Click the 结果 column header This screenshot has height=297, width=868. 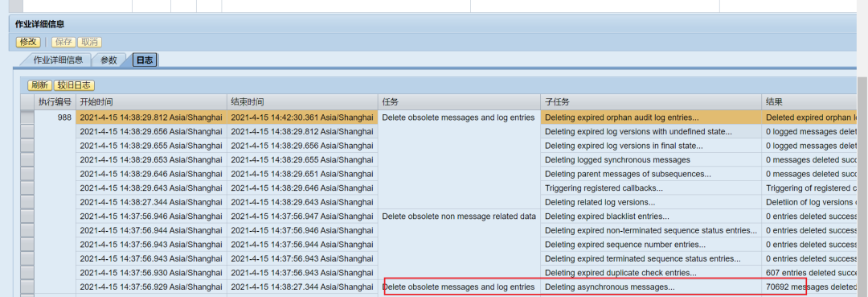[810, 102]
